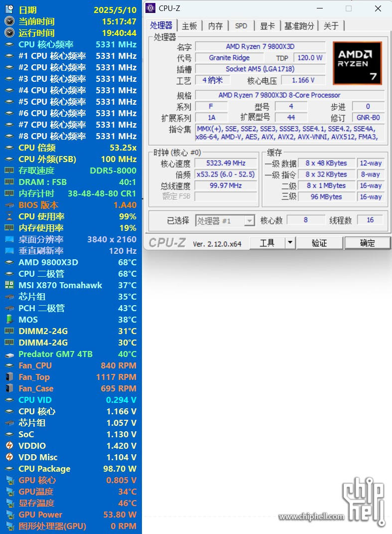Click the AMD Ryzen 7 logo image

click(x=357, y=63)
